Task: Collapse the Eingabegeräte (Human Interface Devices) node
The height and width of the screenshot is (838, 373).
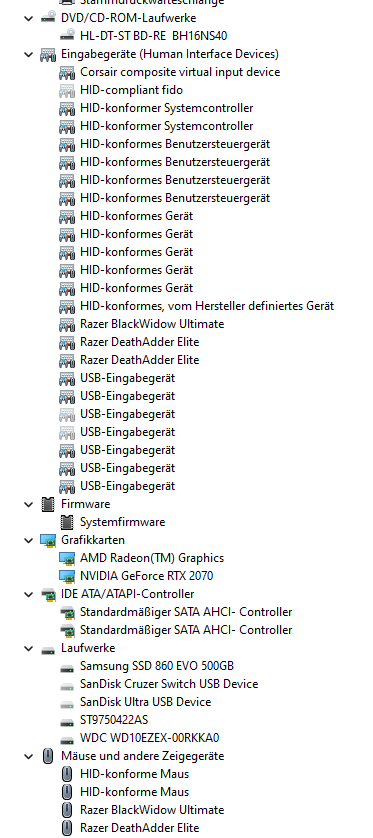Action: 29,54
